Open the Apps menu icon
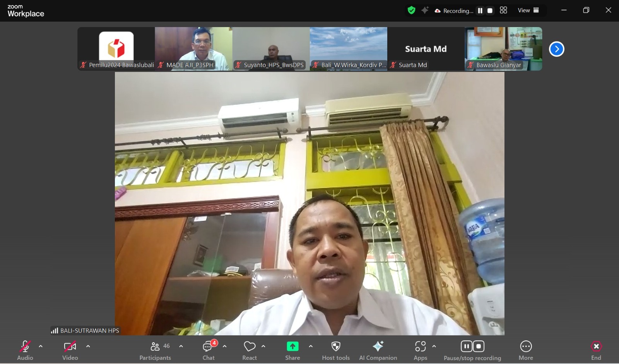 click(x=420, y=347)
